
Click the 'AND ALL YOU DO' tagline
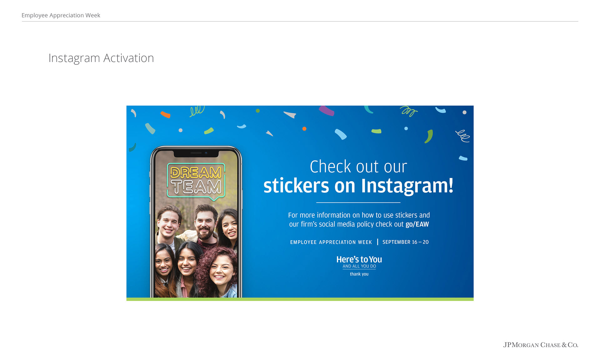pos(359,266)
